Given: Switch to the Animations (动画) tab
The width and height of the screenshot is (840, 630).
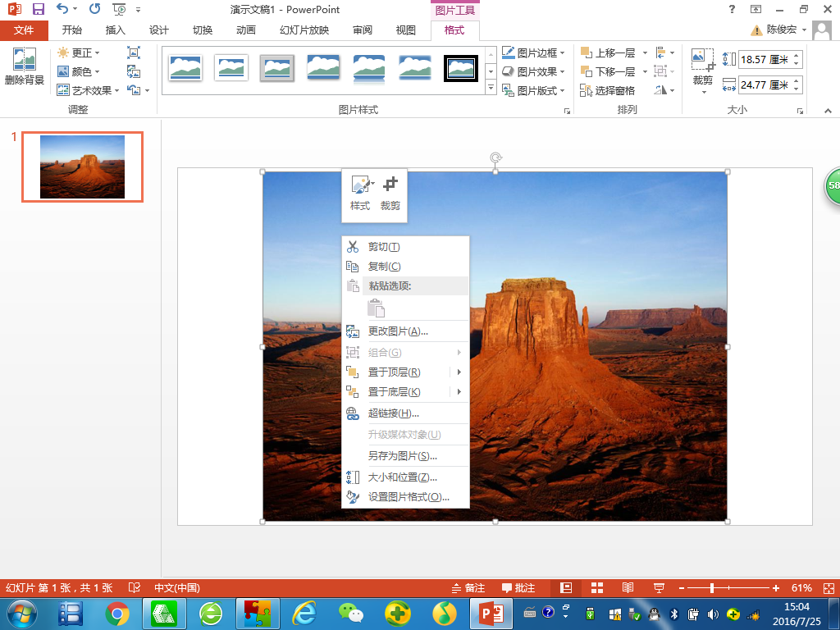Looking at the screenshot, I should [246, 30].
